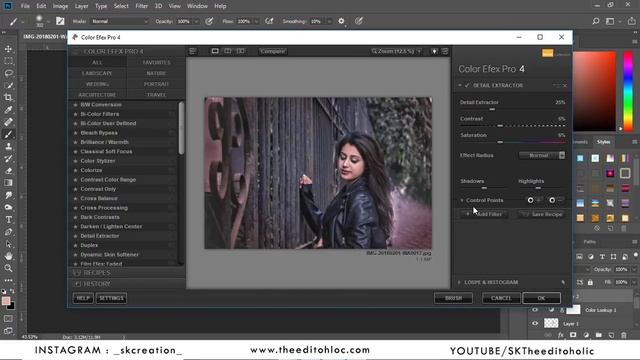Select the Eraser tool
Screen dimensions: 640x360
[8, 171]
